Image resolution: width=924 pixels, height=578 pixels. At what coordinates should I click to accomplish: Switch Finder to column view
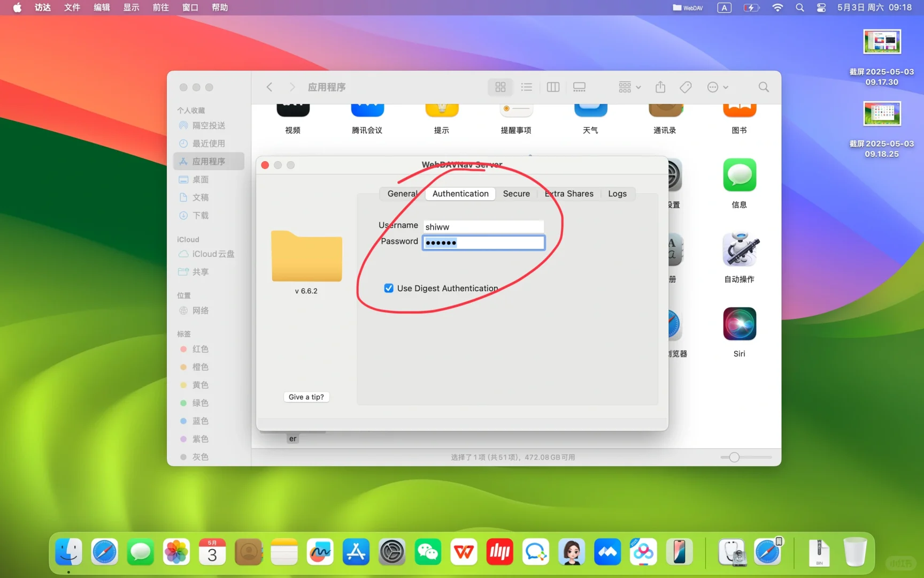[553, 87]
